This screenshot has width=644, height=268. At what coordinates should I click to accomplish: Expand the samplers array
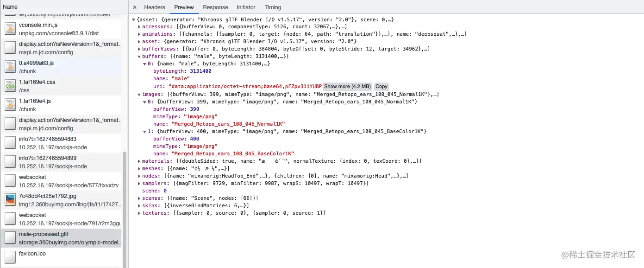(x=139, y=184)
